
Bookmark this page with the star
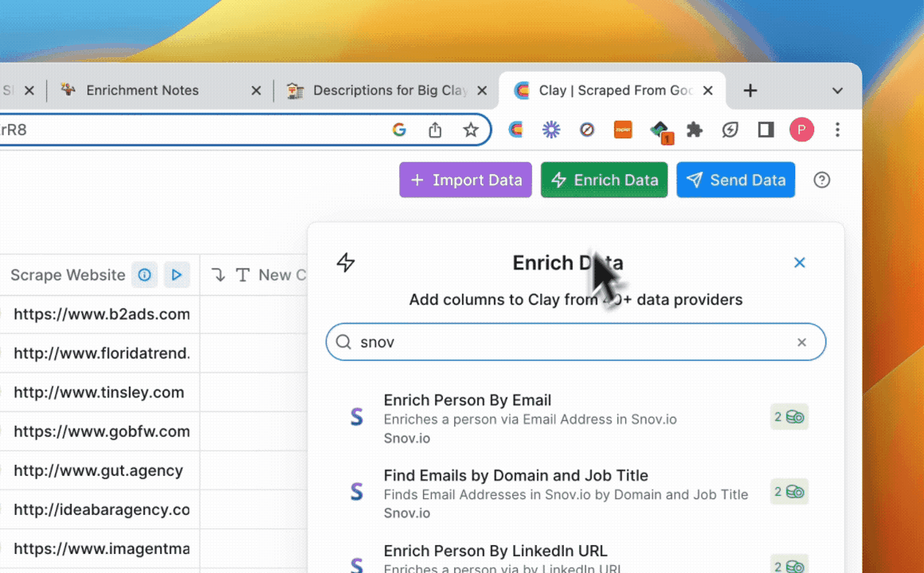point(471,130)
